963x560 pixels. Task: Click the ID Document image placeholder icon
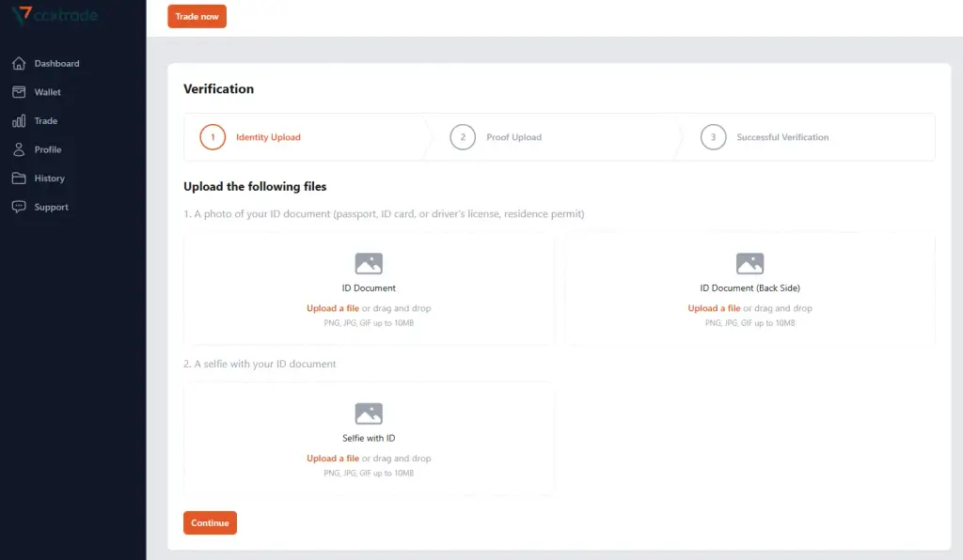tap(369, 263)
